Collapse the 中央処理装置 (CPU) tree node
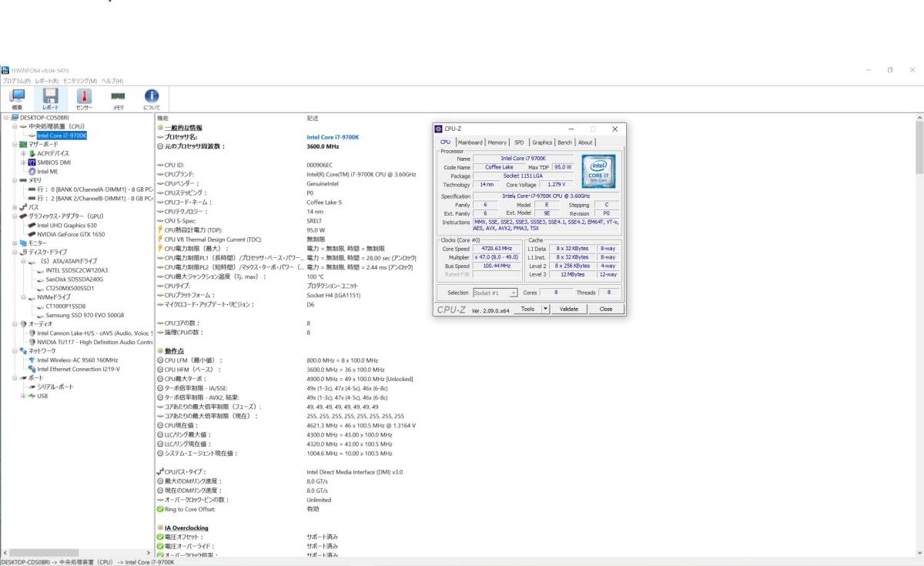 click(x=15, y=126)
